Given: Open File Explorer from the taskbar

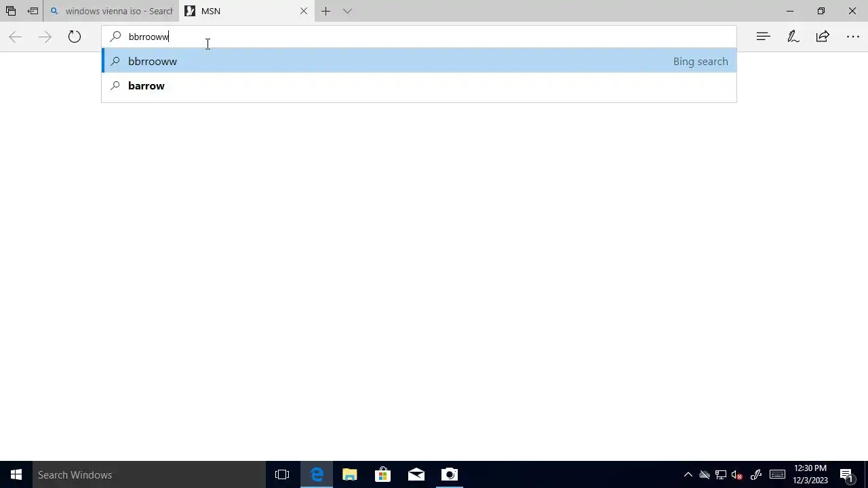Looking at the screenshot, I should tap(350, 474).
